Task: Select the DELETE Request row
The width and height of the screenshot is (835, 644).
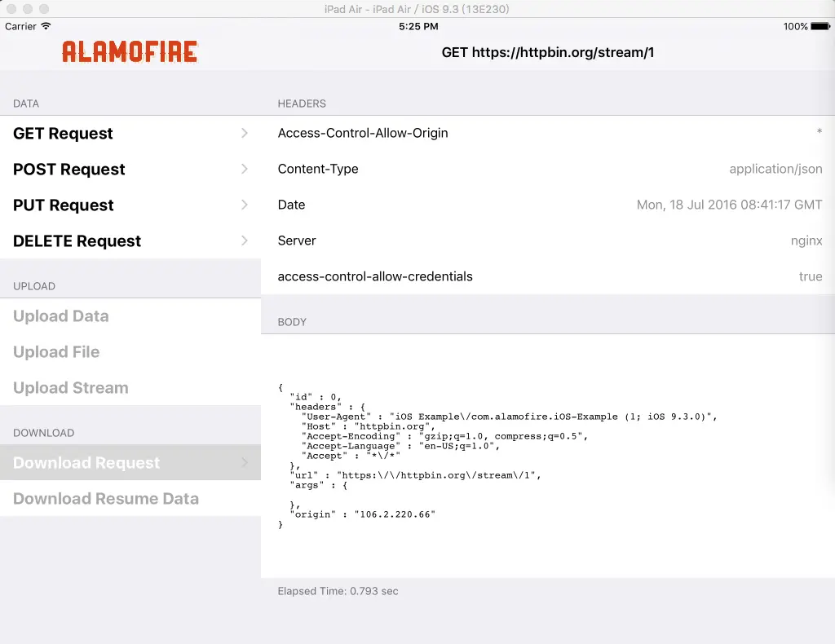Action: (x=130, y=241)
